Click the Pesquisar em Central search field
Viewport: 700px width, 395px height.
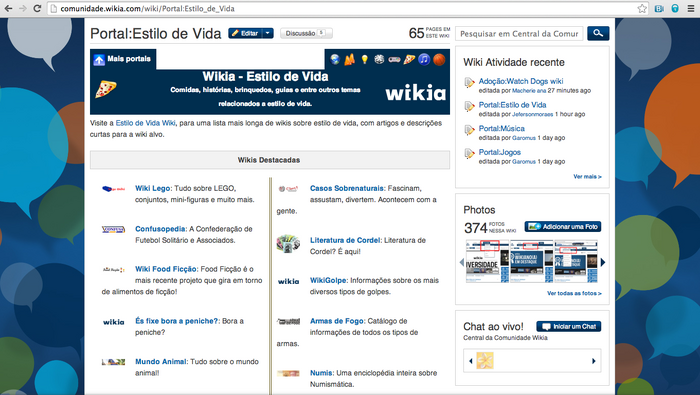point(519,33)
